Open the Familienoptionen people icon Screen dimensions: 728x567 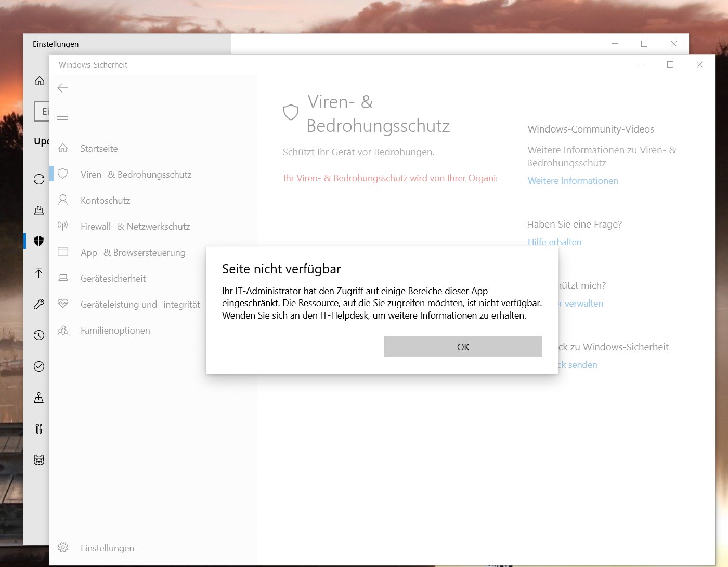[63, 330]
